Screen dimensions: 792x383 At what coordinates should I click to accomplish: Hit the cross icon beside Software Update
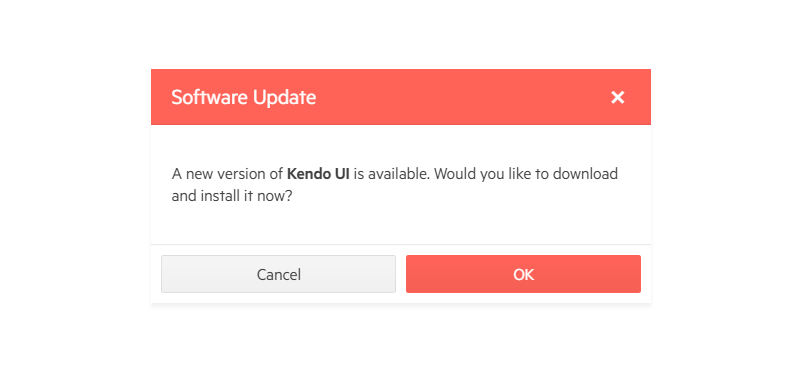pyautogui.click(x=617, y=98)
